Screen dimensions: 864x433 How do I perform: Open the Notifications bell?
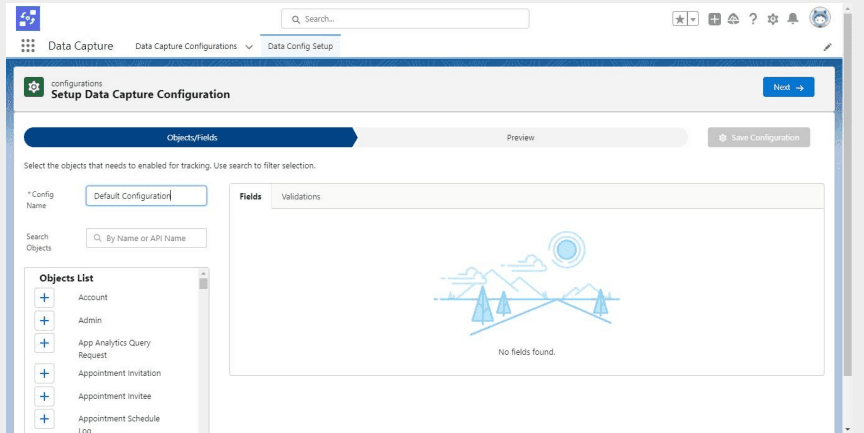pos(792,19)
